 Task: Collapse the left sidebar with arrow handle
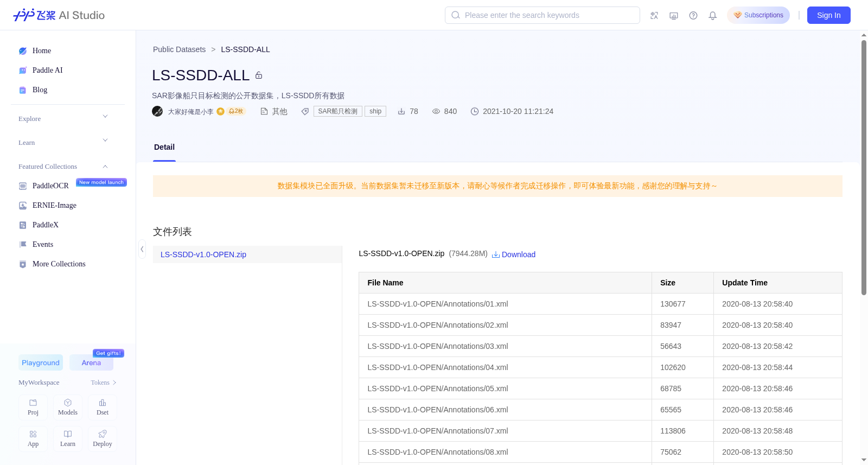point(142,249)
